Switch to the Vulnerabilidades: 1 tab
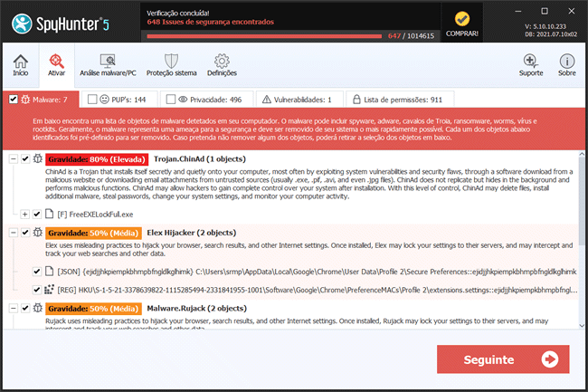 pos(299,100)
